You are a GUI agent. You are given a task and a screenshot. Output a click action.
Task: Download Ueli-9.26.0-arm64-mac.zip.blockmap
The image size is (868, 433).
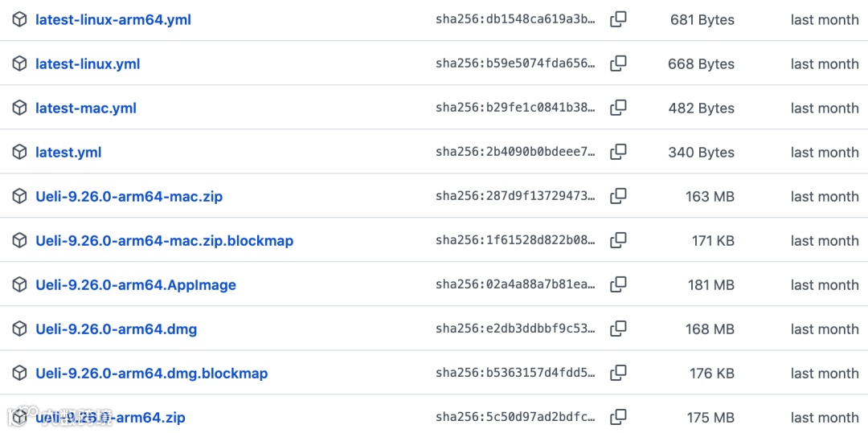164,241
